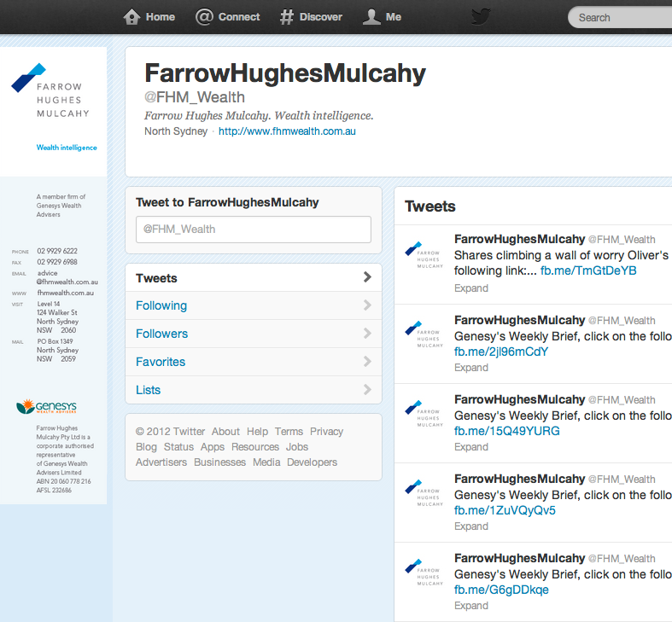This screenshot has width=672, height=622.
Task: Click the Connect @ icon
Action: [204, 17]
